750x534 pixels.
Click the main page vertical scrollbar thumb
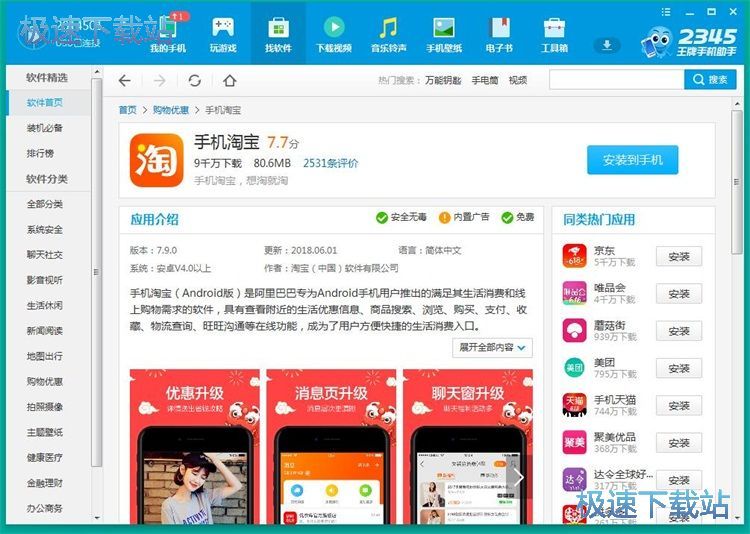point(737,182)
